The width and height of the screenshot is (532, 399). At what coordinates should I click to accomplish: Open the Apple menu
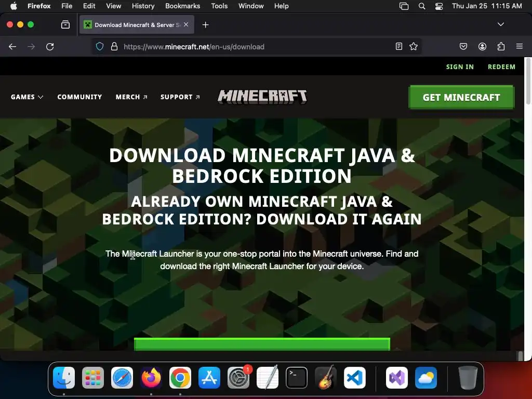click(x=14, y=6)
